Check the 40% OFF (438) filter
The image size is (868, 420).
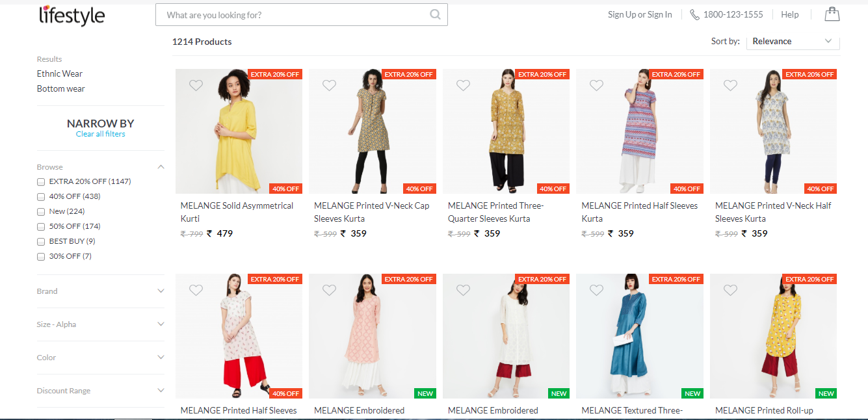coord(41,197)
